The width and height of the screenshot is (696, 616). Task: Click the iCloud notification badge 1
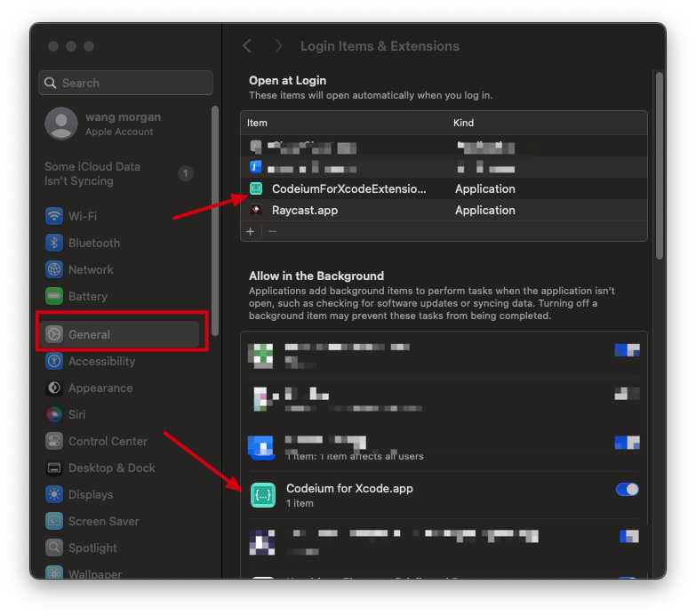(x=186, y=173)
